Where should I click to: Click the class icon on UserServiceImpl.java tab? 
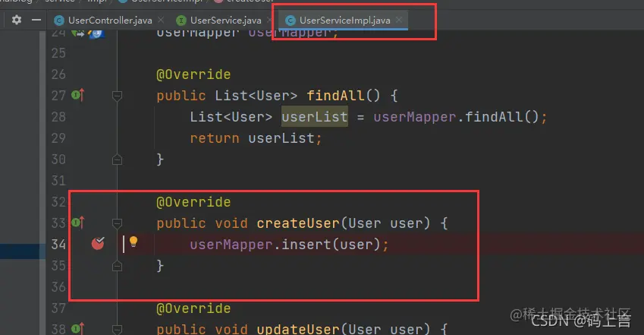click(291, 21)
